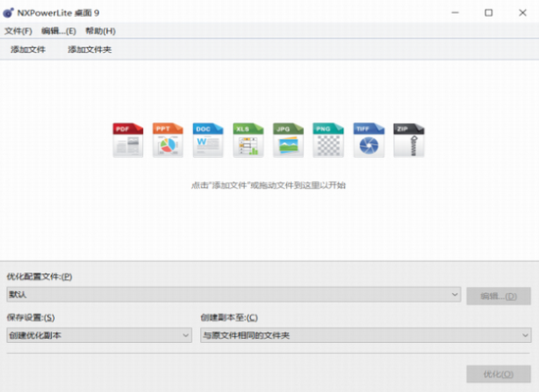This screenshot has height=392, width=539.
Task: Click the ZIP archive file icon
Action: click(409, 140)
